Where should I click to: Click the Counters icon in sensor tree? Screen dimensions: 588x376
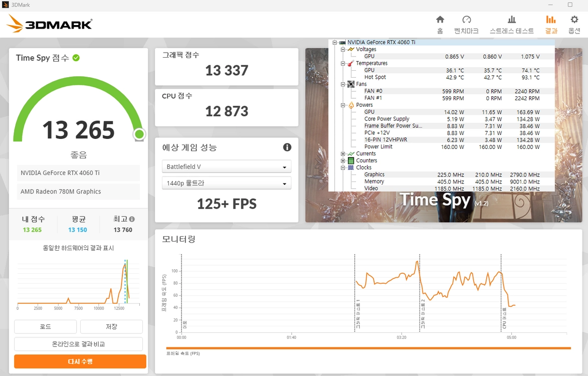(x=351, y=160)
